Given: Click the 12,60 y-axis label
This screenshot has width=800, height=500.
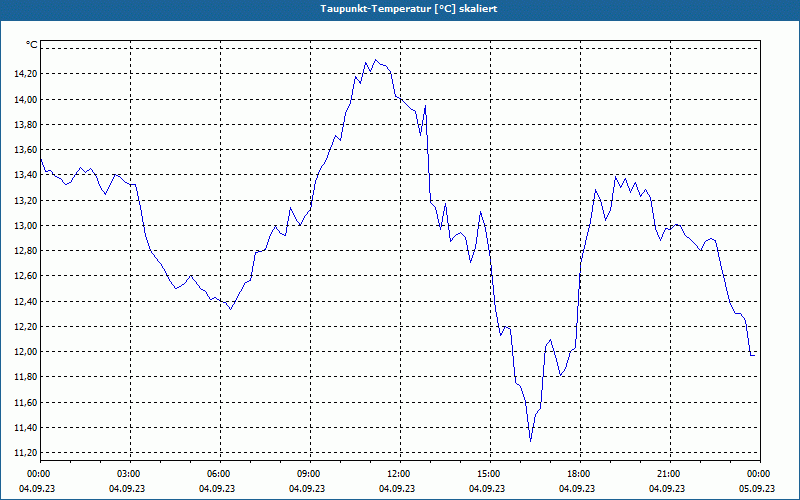Looking at the screenshot, I should tap(26, 276).
